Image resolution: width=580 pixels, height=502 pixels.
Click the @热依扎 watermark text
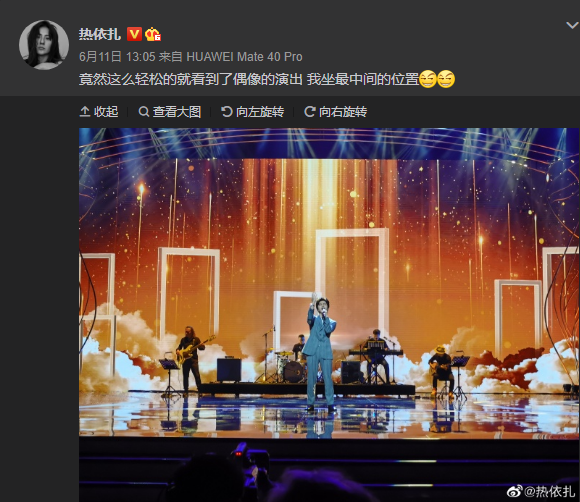point(550,491)
